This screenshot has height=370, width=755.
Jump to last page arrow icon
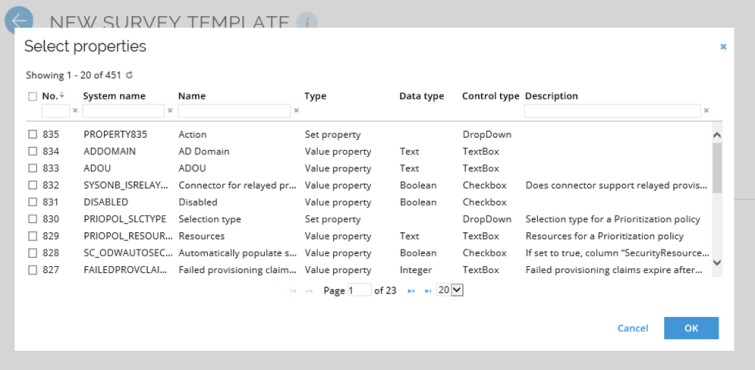click(x=428, y=291)
